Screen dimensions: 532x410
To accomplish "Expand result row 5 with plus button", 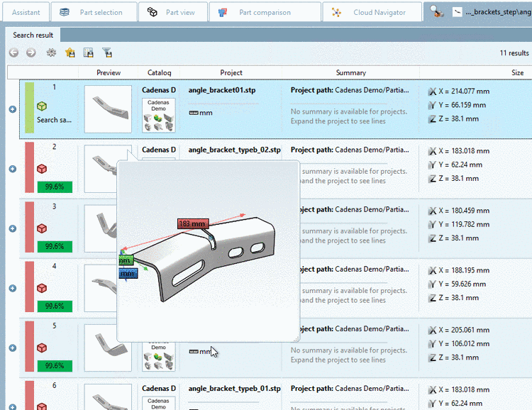I will (x=12, y=348).
